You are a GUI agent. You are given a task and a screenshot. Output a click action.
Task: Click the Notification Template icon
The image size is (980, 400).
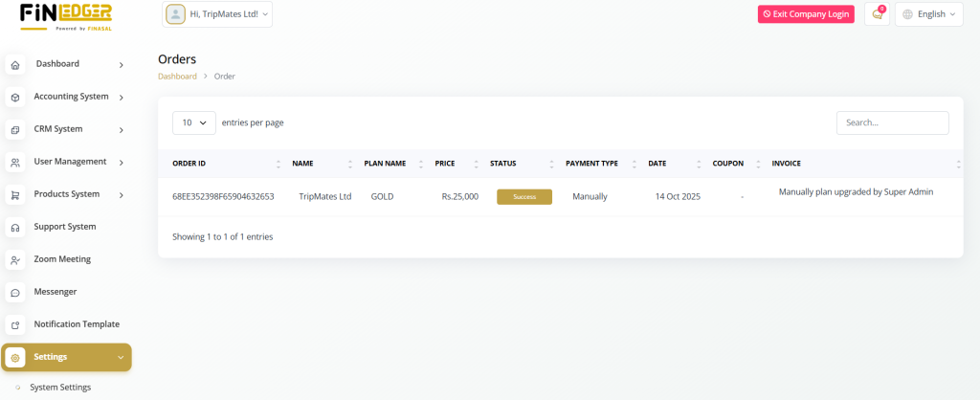(14, 325)
